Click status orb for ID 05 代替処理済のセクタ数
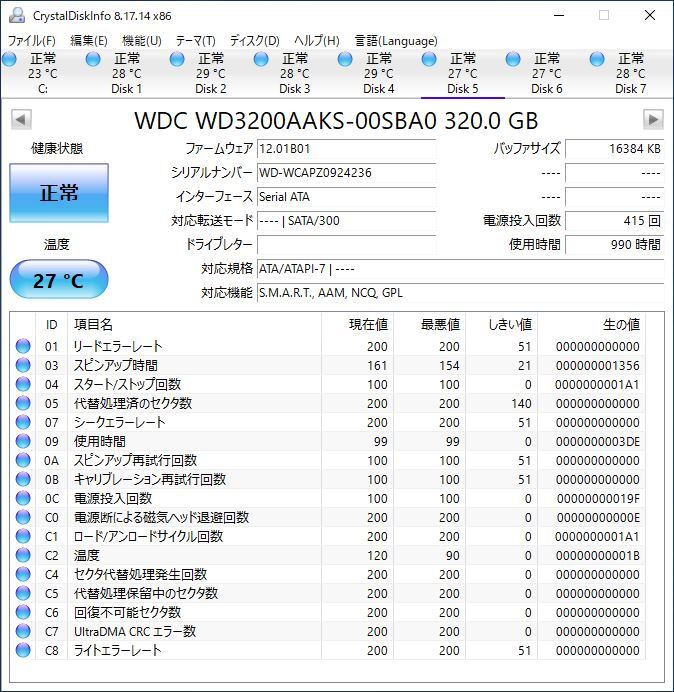 pos(23,403)
